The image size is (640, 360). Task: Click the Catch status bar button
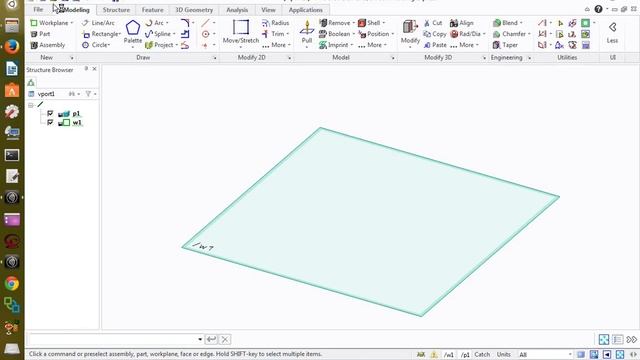click(482, 354)
